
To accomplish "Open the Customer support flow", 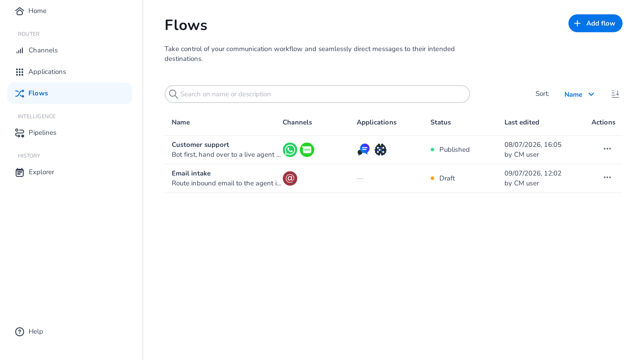I will click(x=200, y=145).
